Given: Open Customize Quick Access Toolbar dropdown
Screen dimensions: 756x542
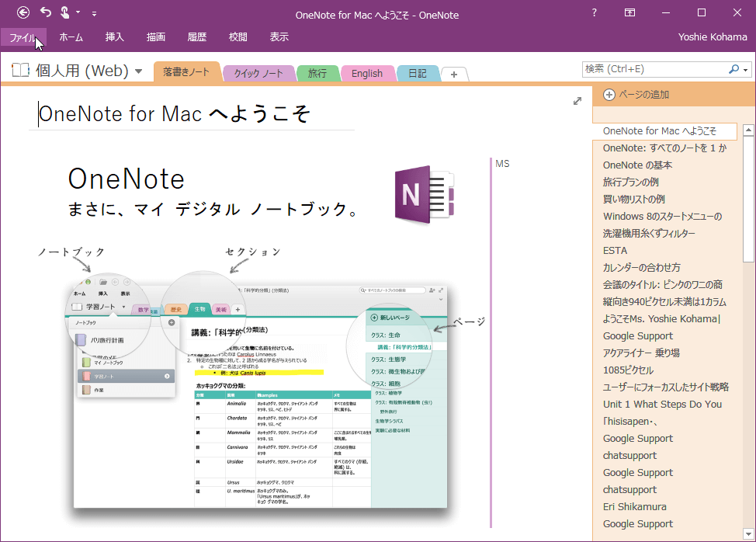Looking at the screenshot, I should click(94, 14).
